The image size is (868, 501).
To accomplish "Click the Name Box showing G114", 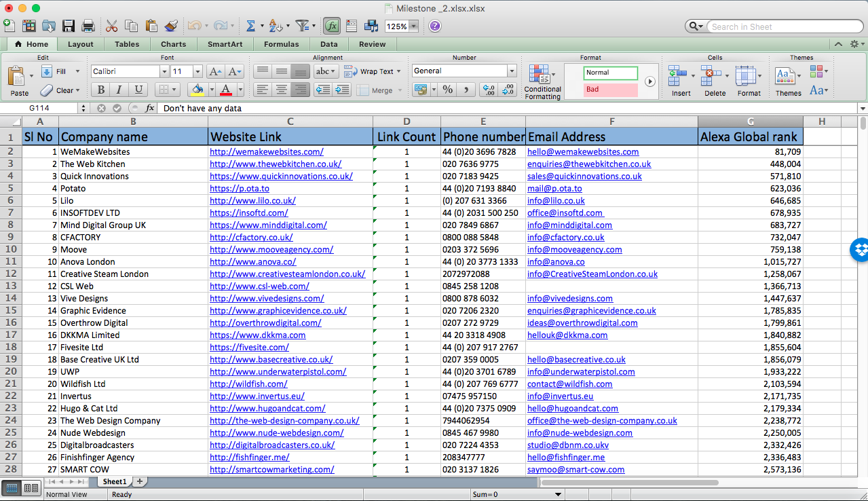I will click(39, 108).
